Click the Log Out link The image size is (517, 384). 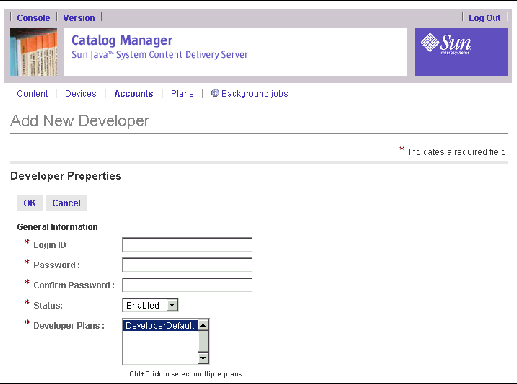click(484, 18)
